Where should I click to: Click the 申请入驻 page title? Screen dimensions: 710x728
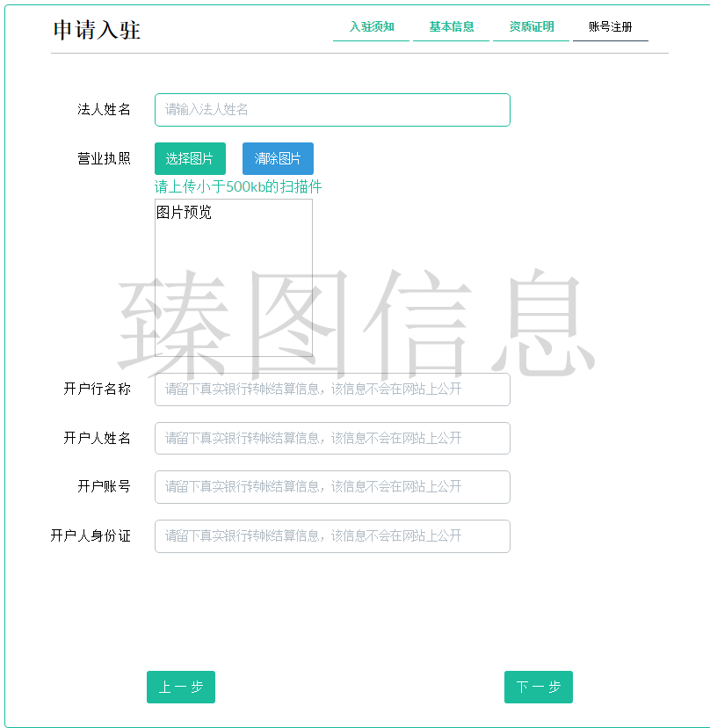click(x=97, y=30)
